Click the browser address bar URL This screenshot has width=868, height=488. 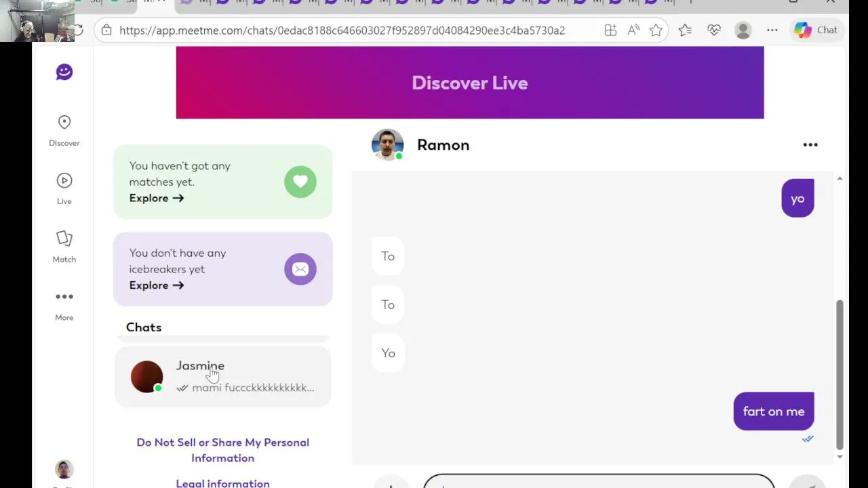(x=342, y=30)
